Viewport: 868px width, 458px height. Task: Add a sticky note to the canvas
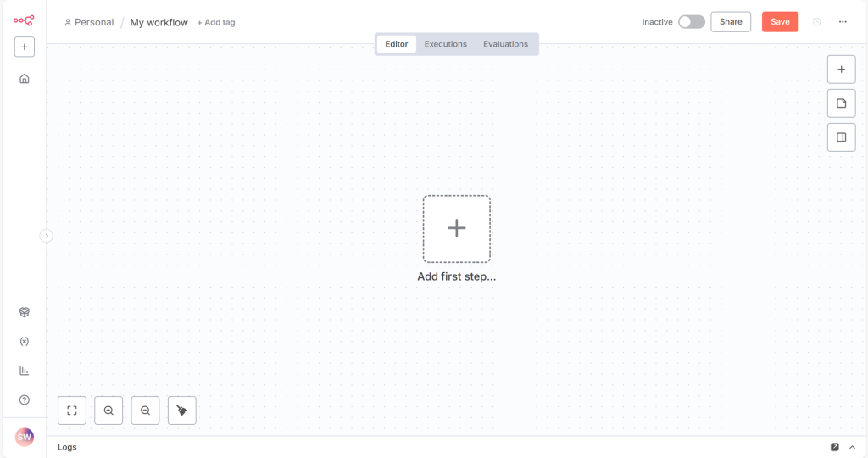tap(841, 103)
